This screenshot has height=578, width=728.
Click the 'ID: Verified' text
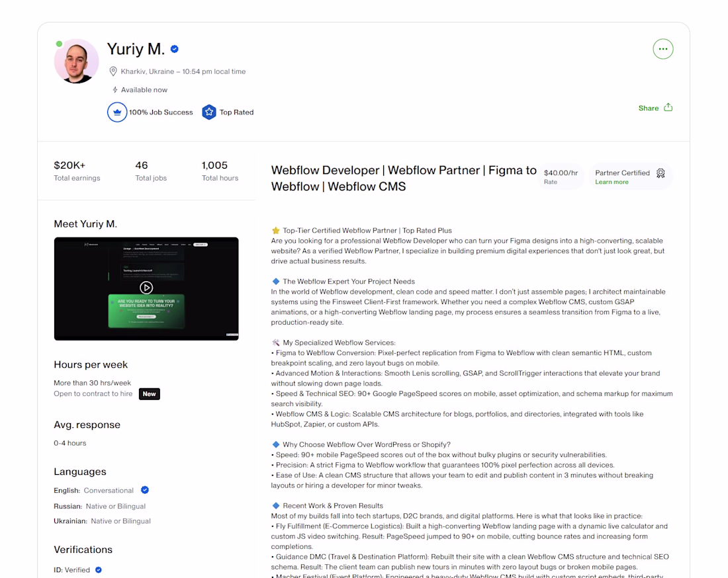pos(72,569)
